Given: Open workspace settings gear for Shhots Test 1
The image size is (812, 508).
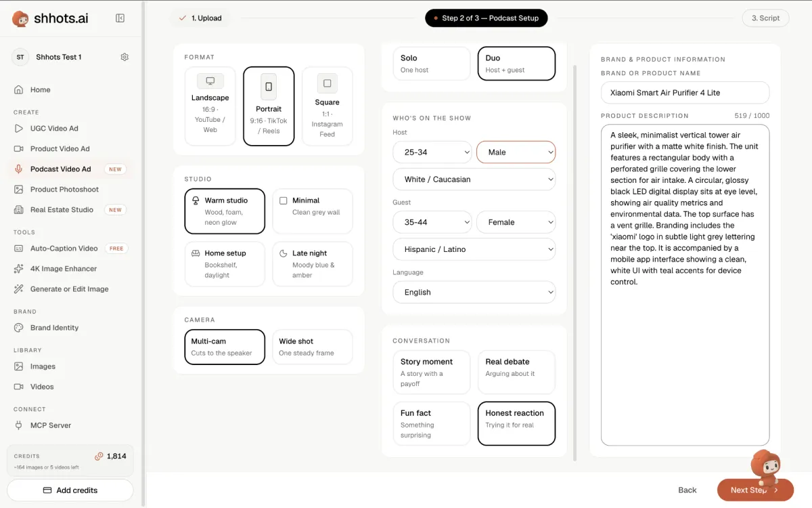Looking at the screenshot, I should [125, 57].
